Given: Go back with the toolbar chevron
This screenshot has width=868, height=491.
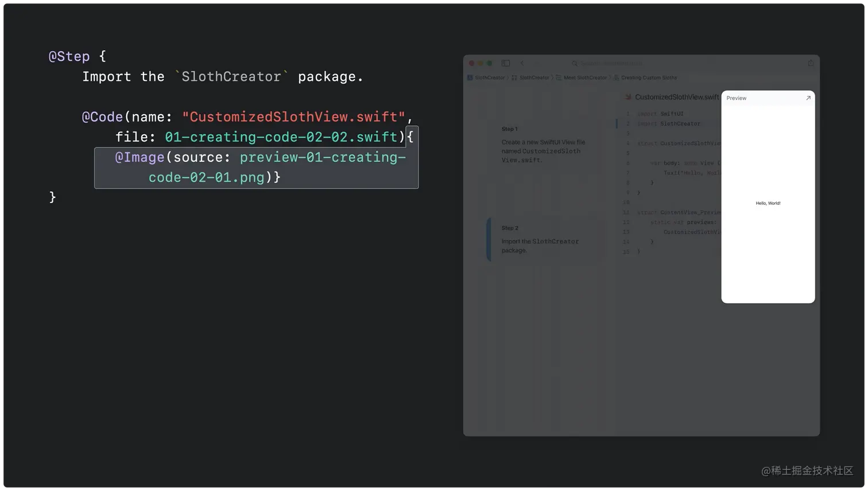Looking at the screenshot, I should pos(522,63).
